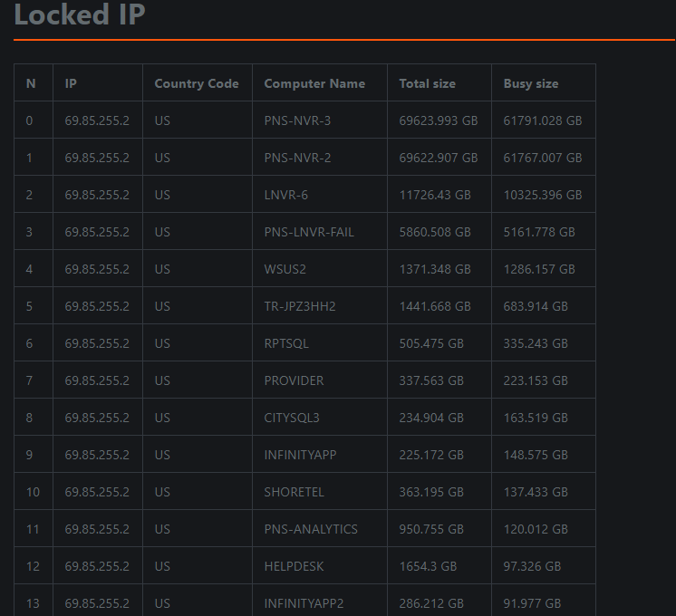Click PNS-LNVR-FAIL in the table
This screenshot has height=616, width=676.
(x=309, y=232)
